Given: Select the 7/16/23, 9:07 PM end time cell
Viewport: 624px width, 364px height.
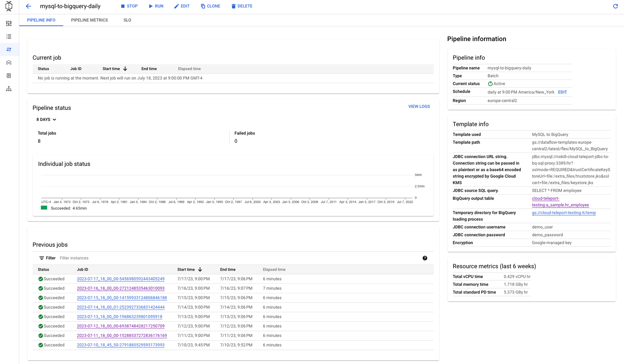Looking at the screenshot, I should (x=236, y=289).
